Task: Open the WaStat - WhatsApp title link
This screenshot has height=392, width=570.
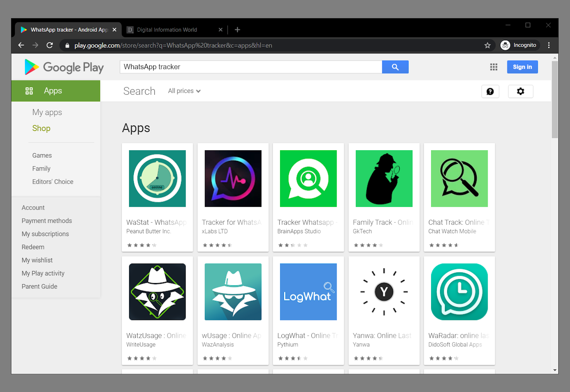Action: tap(156, 223)
